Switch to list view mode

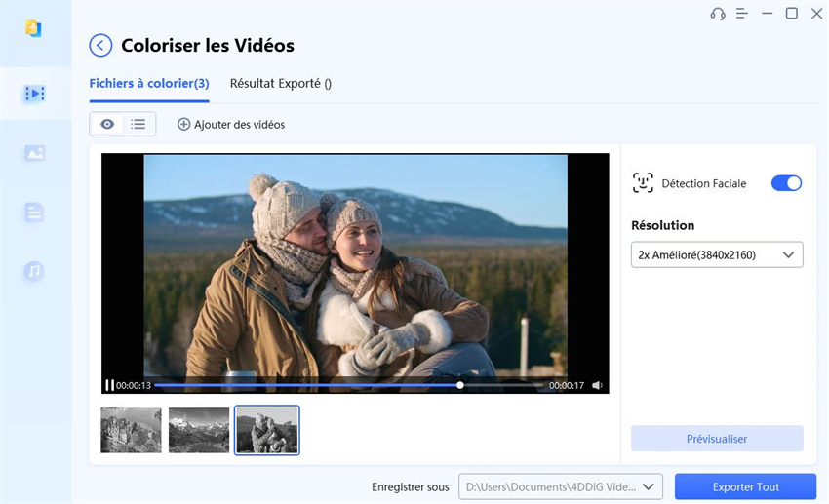click(138, 124)
